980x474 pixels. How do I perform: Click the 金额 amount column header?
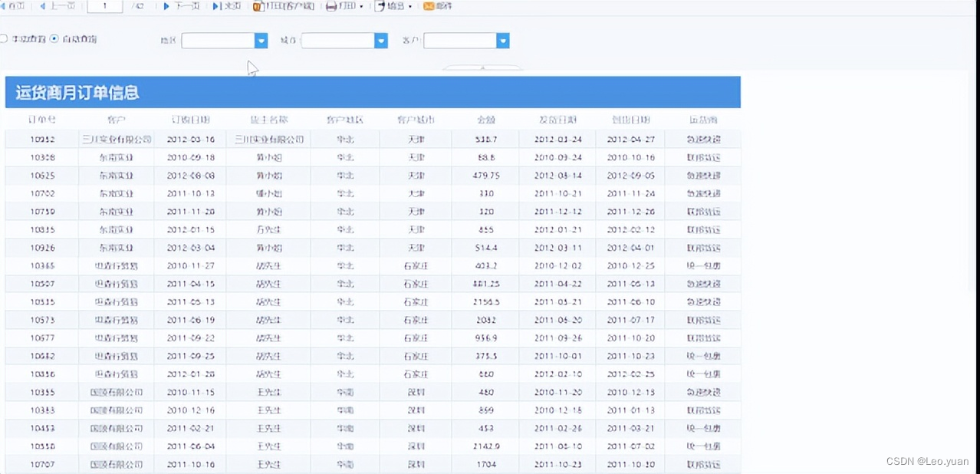tap(486, 120)
